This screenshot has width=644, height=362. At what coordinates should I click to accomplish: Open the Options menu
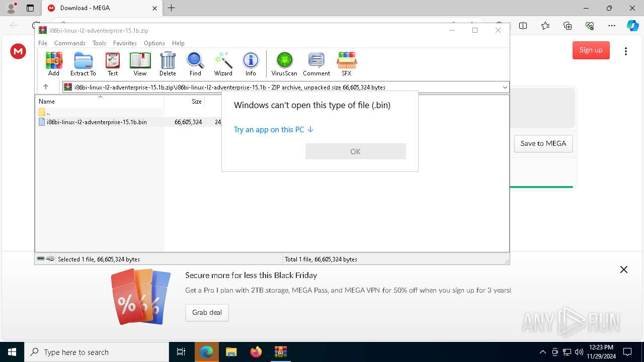coord(154,43)
